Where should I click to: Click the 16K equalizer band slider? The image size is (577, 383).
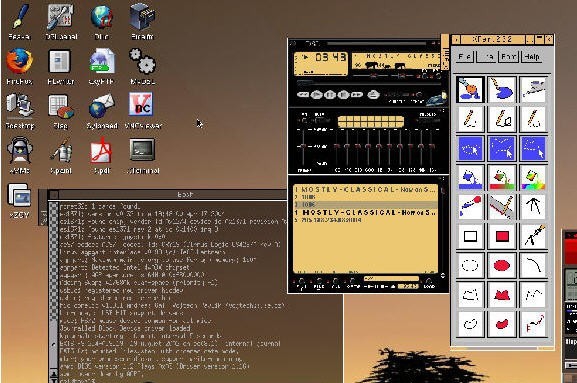pos(431,147)
